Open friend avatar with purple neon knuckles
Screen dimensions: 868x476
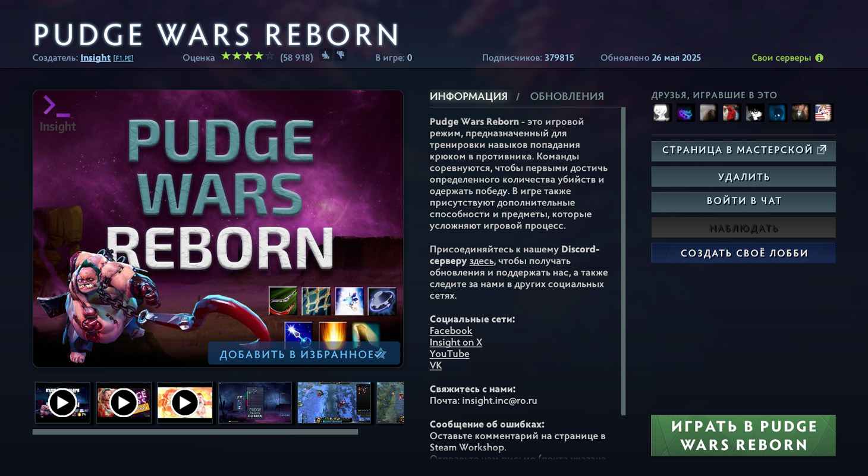point(685,112)
